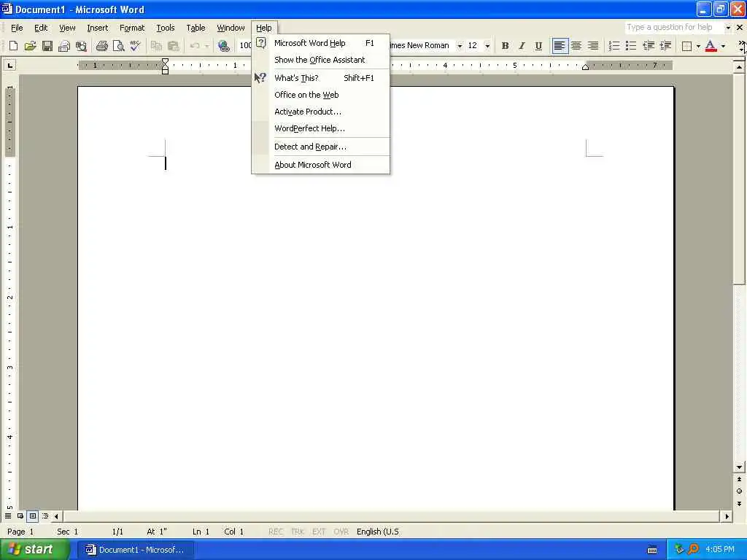747x560 pixels.
Task: Choose What's This? from Help menu
Action: tap(321, 78)
